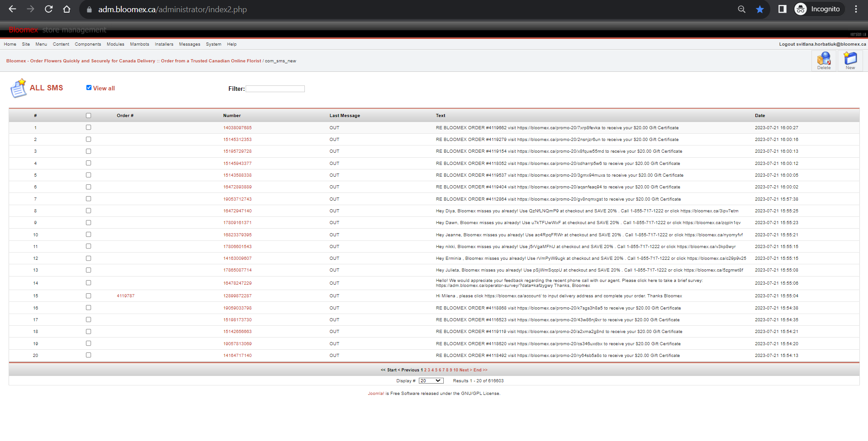Tick the checkbox for number 17809161371
Image resolution: width=868 pixels, height=441 pixels.
point(88,222)
